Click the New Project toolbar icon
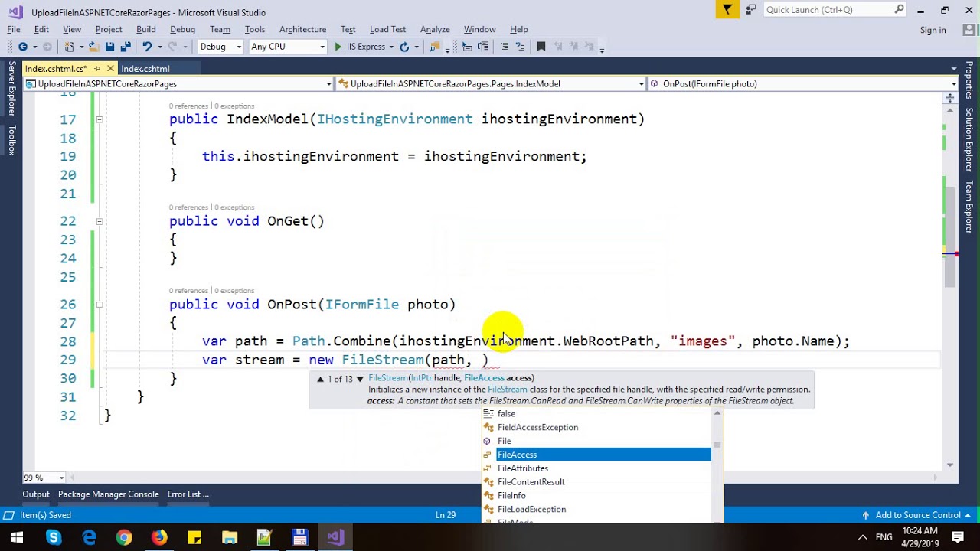Viewport: 980px width, 551px height. 70,47
